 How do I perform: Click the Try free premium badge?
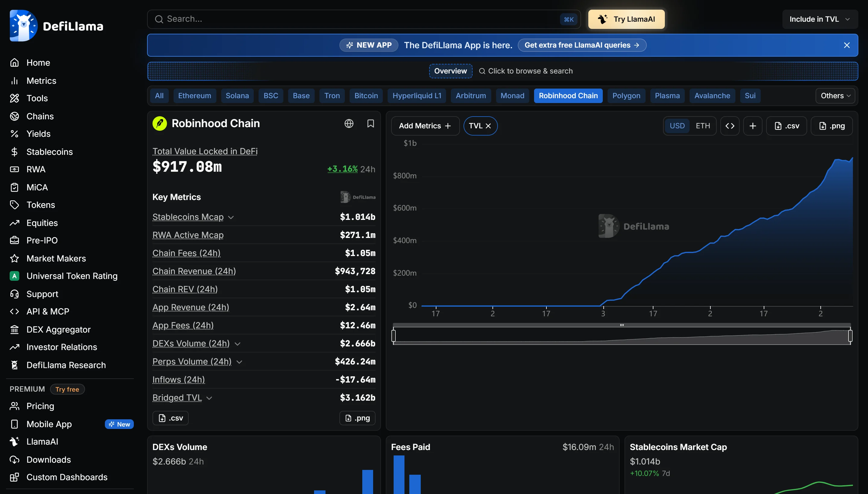coord(67,389)
